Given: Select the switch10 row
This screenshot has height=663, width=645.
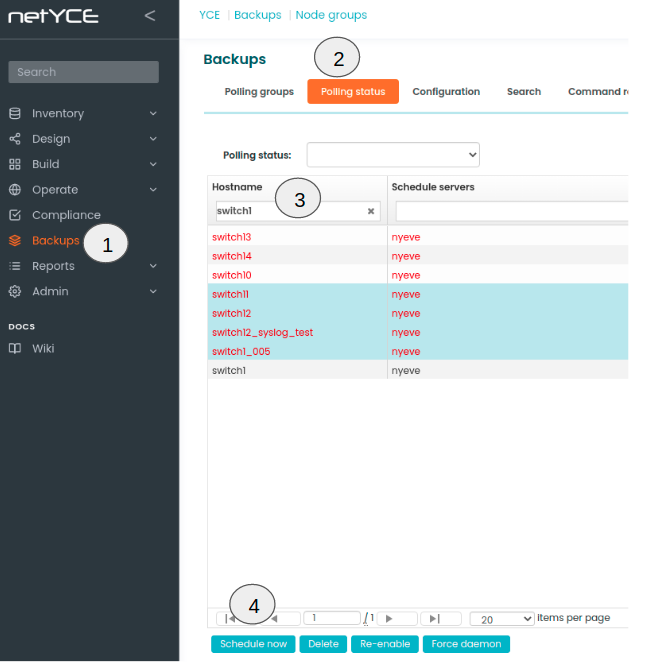Looking at the screenshot, I should pyautogui.click(x=418, y=275).
